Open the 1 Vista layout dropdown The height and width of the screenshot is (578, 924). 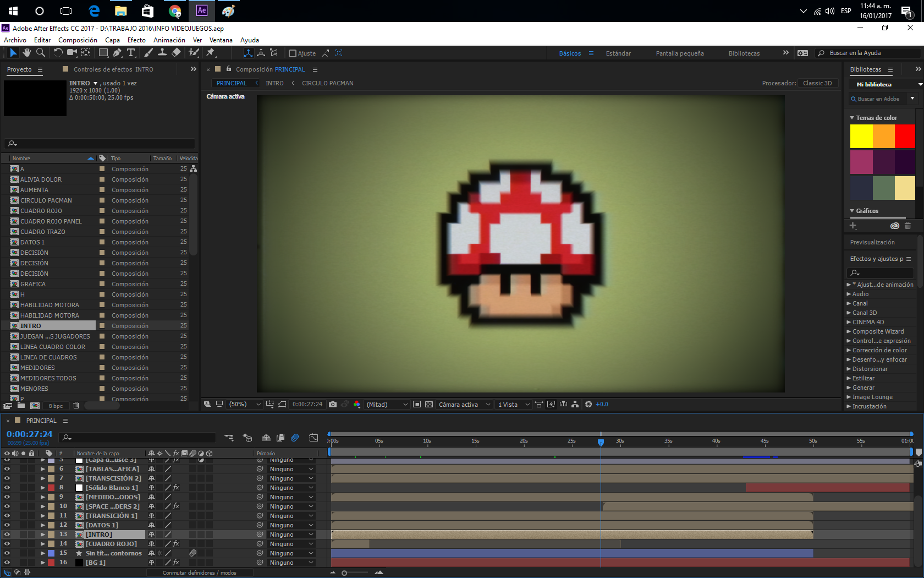(x=514, y=404)
